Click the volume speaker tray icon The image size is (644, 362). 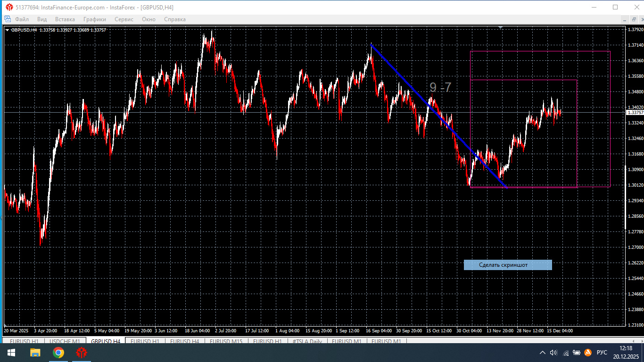pos(553,353)
